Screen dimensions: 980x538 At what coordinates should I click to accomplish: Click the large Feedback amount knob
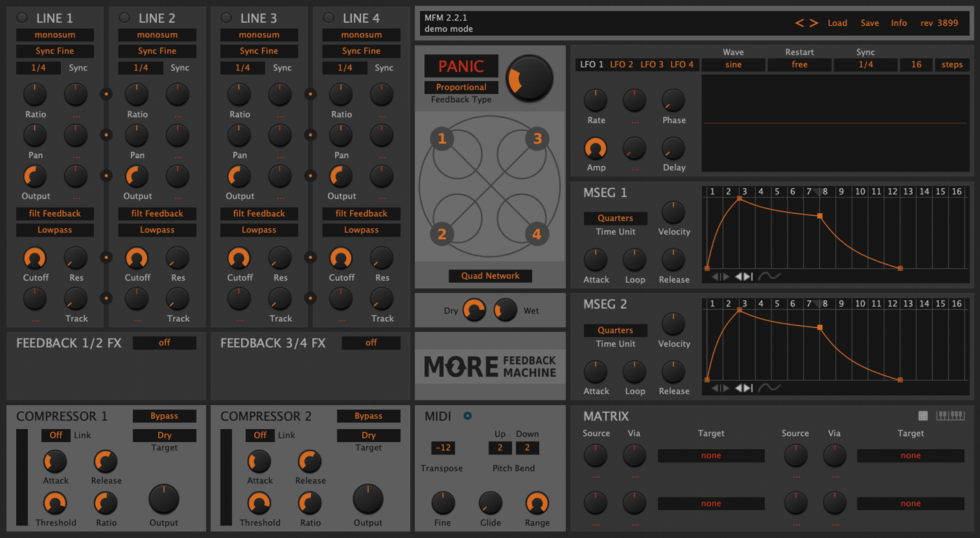pos(529,78)
